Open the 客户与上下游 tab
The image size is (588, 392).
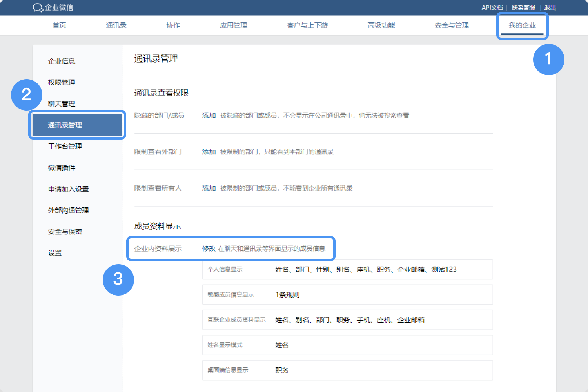[x=307, y=25]
